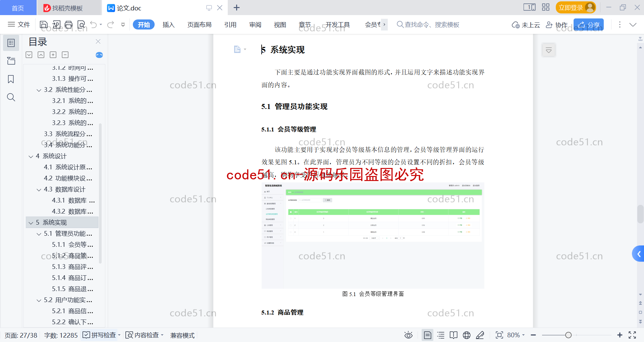The width and height of the screenshot is (644, 342).
Task: Open the 80% zoom level dropdown
Action: click(x=516, y=335)
